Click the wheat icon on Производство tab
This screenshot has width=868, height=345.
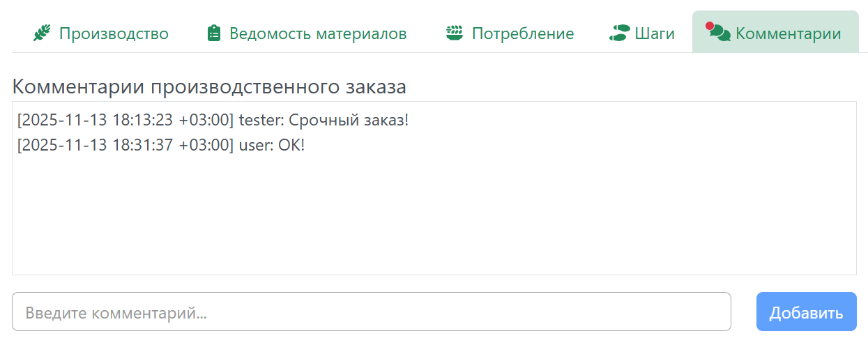point(42,33)
